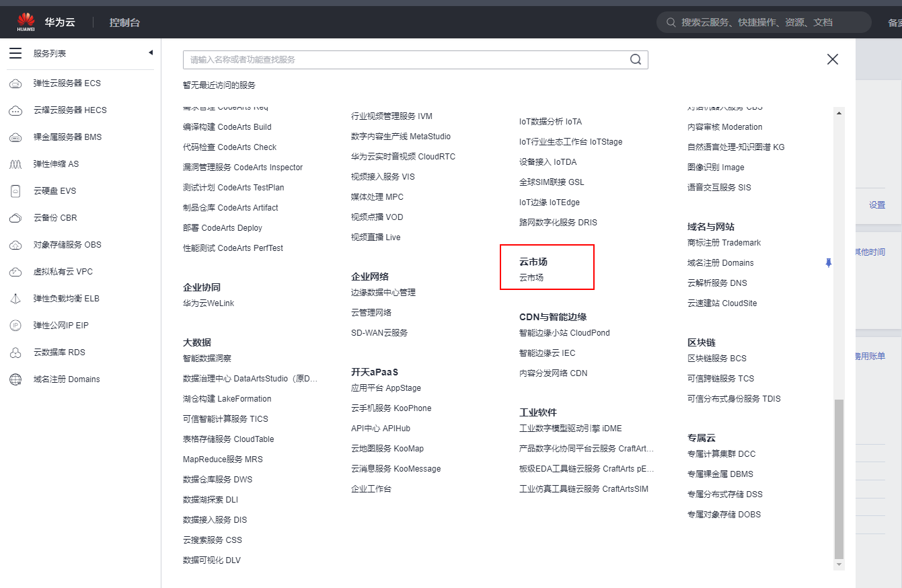Open 内容分发网络 CDN
This screenshot has height=588, width=902.
[x=554, y=373]
